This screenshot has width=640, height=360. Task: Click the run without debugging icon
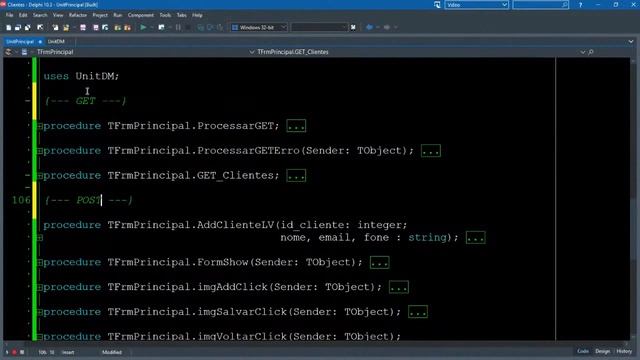(161, 27)
